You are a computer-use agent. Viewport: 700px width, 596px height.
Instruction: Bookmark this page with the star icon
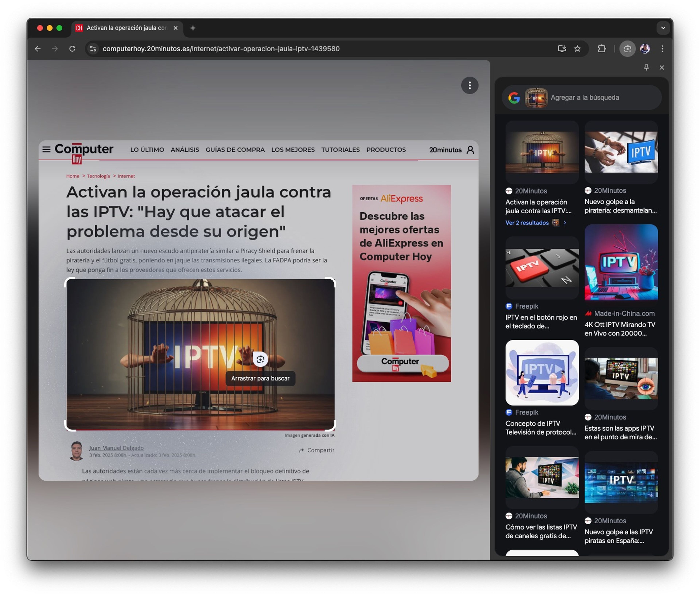pos(577,49)
